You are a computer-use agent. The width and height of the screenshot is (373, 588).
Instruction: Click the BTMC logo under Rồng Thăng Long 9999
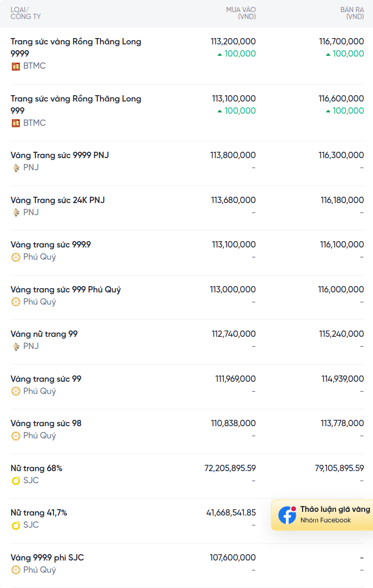click(x=15, y=67)
